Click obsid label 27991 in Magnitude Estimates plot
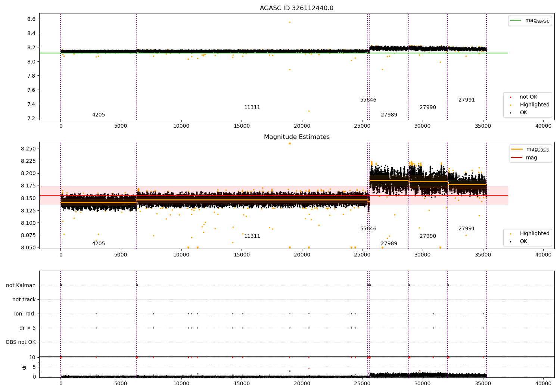Viewport: 560px width, 392px height. (467, 229)
